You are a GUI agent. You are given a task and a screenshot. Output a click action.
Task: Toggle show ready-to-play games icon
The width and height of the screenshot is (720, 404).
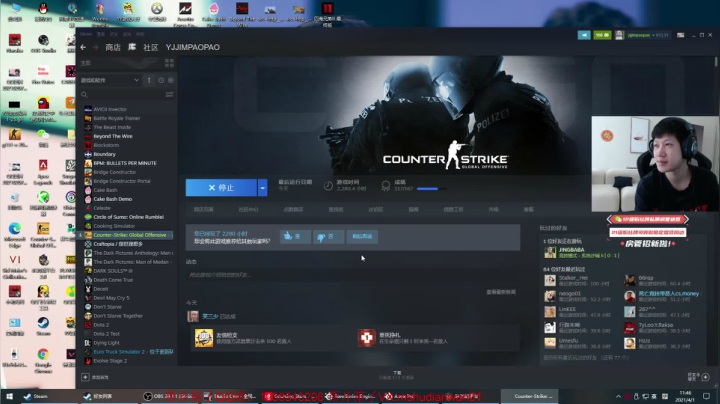[x=171, y=80]
